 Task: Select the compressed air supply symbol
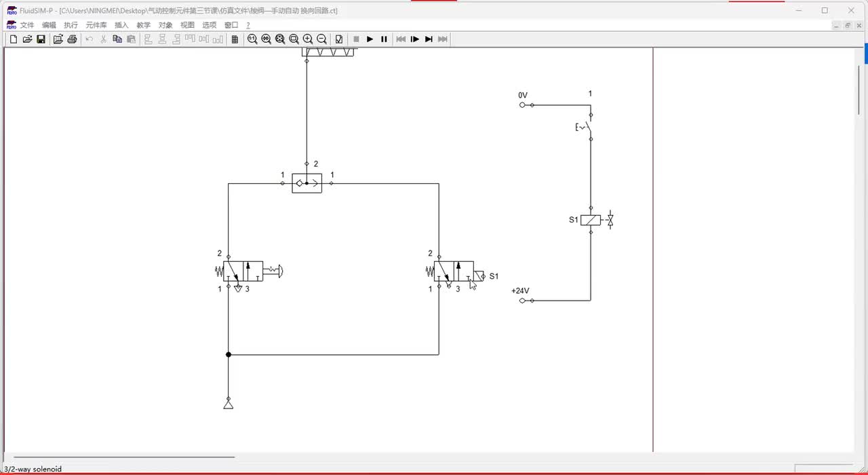pyautogui.click(x=229, y=404)
